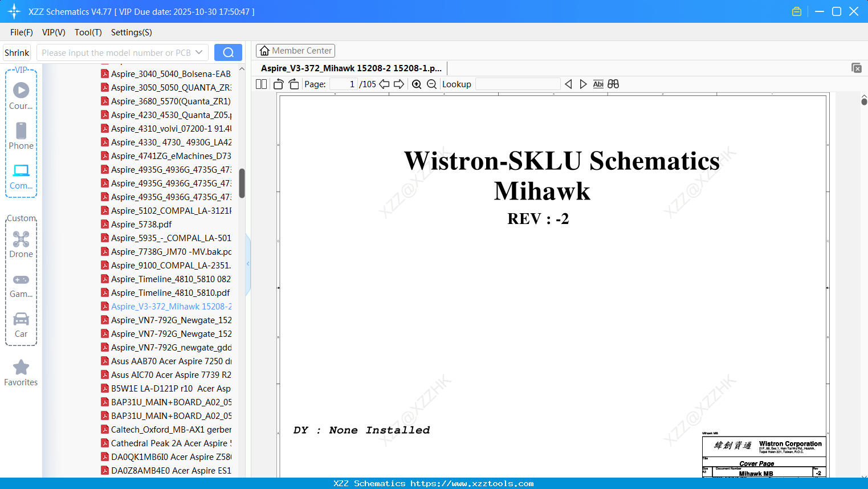Rotate the page clockwise
The image size is (868, 489).
(x=294, y=84)
